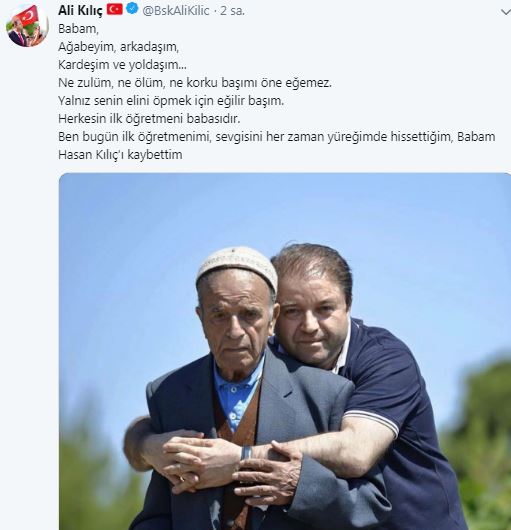511x530 pixels.
Task: Expand the tweet options chevron
Action: click(x=506, y=13)
